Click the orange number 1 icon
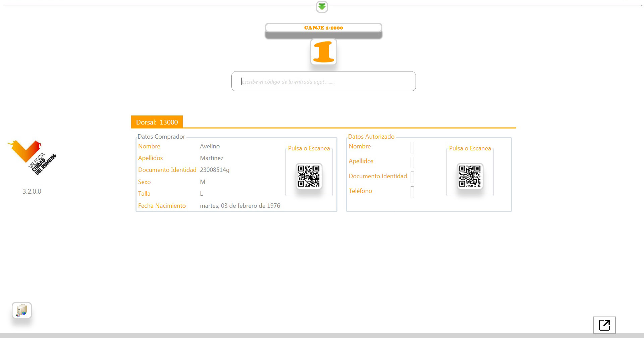644x338 pixels. (x=323, y=52)
